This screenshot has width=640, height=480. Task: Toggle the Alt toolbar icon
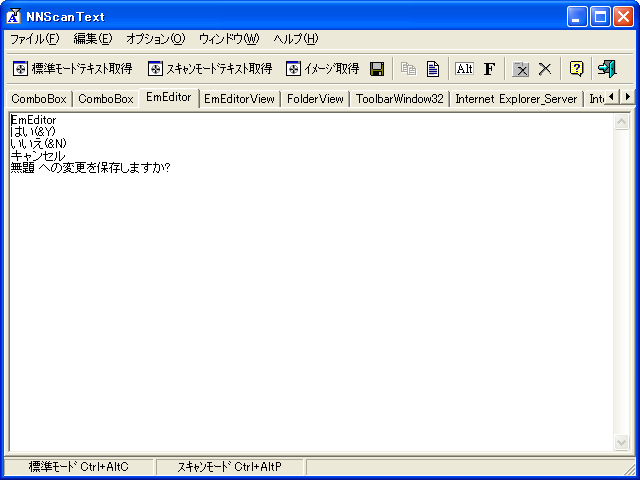click(464, 69)
